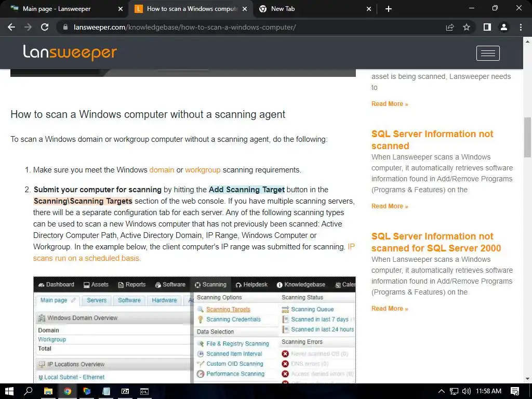Screen dimensions: 532x399
Task: Switch to the New Tab tab
Action: (315, 9)
